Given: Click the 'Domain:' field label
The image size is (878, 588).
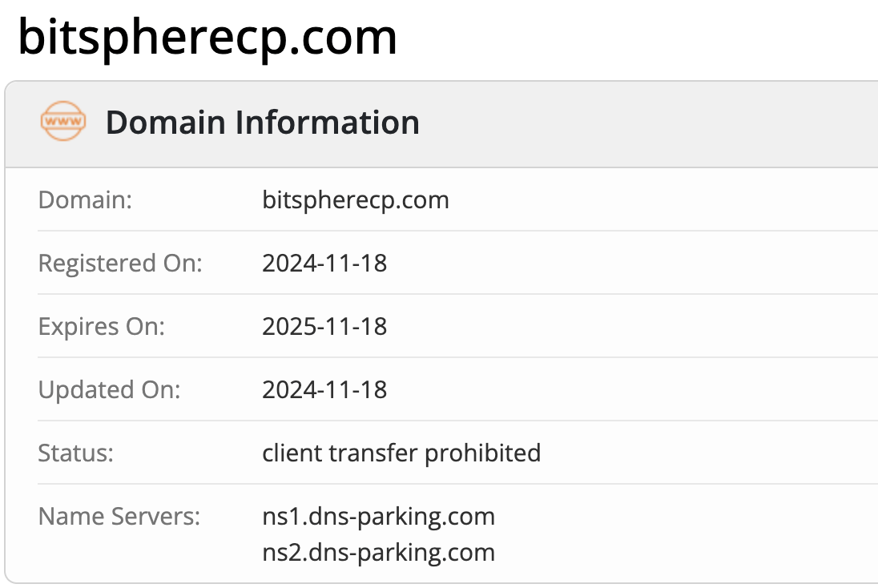Looking at the screenshot, I should pos(85,199).
